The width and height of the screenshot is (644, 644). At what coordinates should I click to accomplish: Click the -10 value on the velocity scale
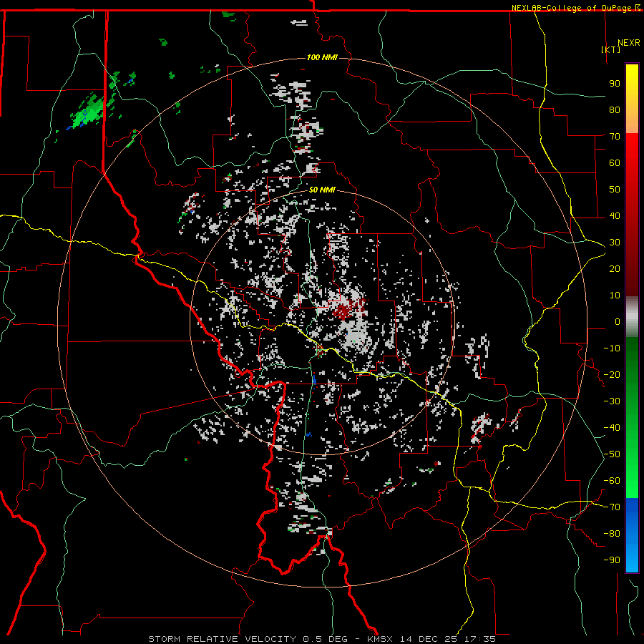tap(612, 348)
